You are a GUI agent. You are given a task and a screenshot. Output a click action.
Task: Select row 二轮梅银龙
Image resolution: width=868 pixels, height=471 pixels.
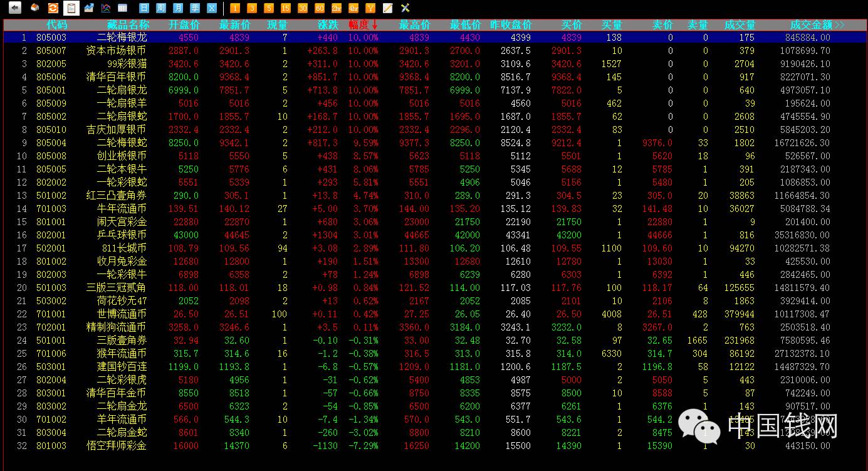[x=434, y=37]
